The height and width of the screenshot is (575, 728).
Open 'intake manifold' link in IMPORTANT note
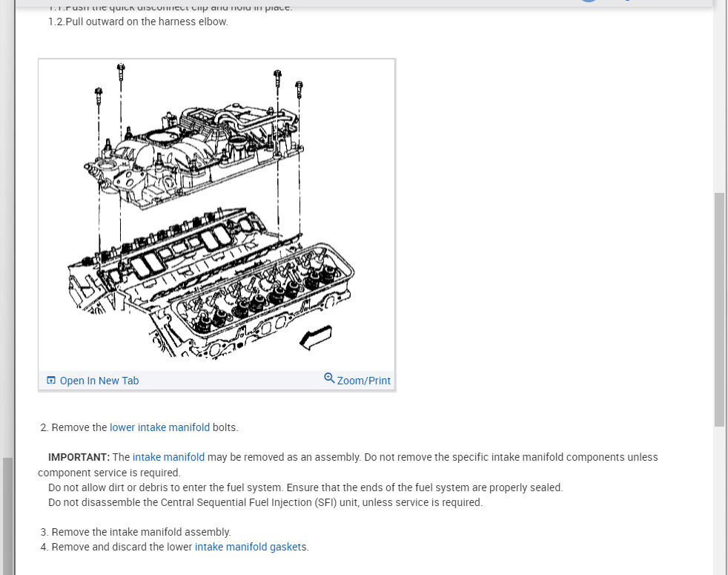point(168,457)
